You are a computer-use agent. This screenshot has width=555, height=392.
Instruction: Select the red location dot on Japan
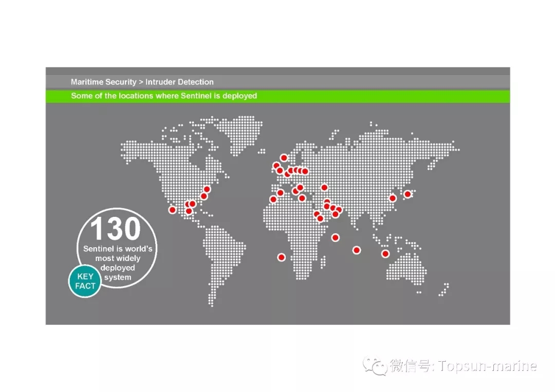[408, 194]
